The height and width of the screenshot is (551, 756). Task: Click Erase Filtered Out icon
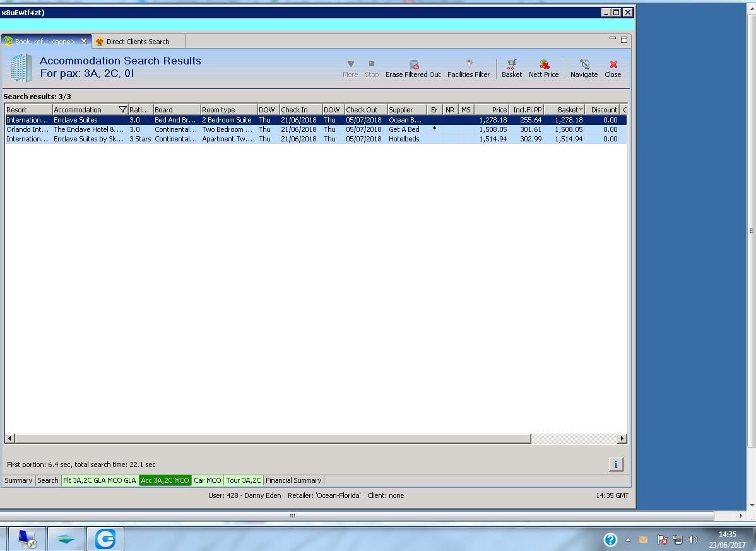pyautogui.click(x=413, y=69)
